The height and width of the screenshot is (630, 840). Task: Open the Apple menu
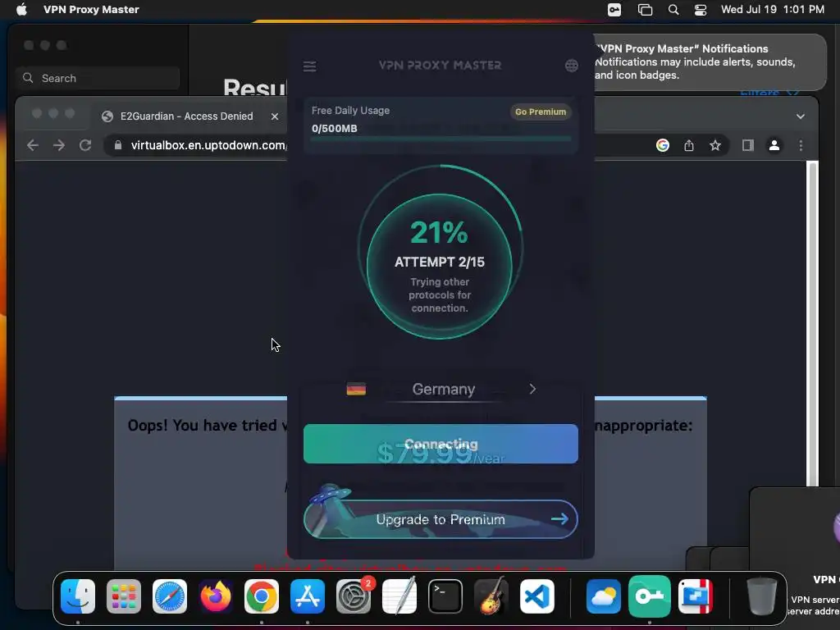click(21, 10)
